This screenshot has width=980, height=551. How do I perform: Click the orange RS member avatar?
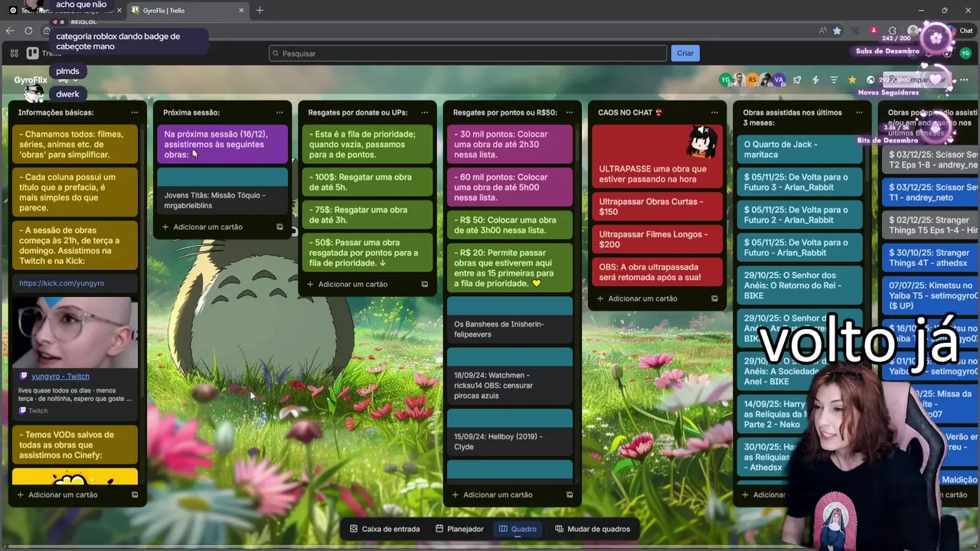click(753, 80)
